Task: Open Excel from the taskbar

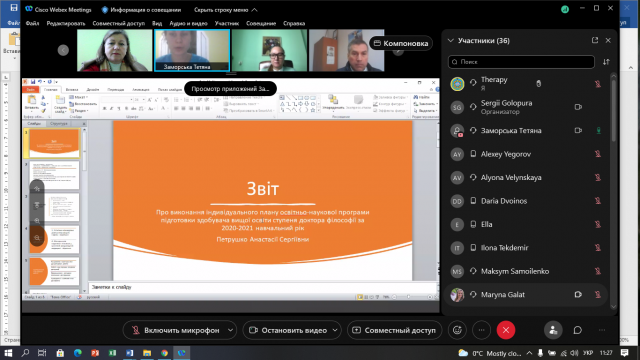Action: coord(112,353)
